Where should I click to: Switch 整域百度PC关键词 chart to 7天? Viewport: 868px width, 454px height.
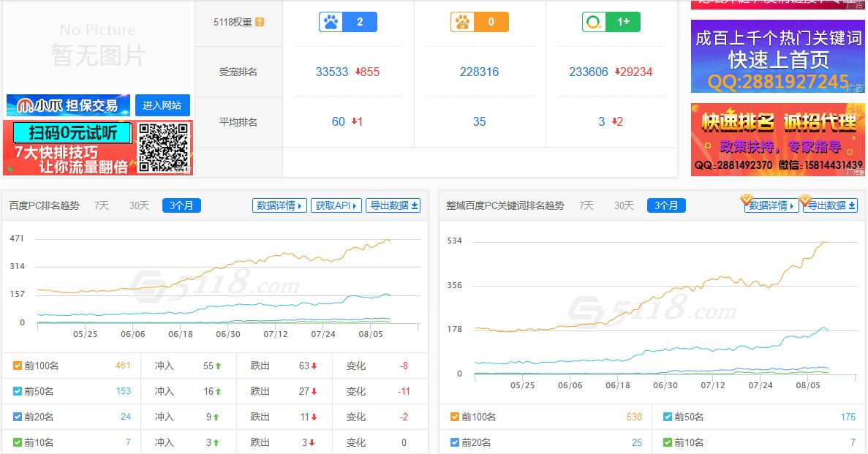[x=586, y=205]
